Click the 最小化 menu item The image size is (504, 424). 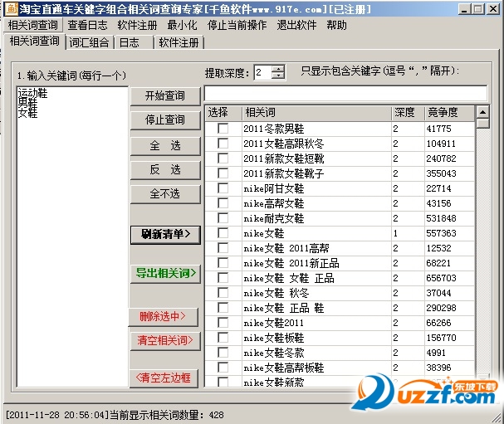(x=182, y=25)
